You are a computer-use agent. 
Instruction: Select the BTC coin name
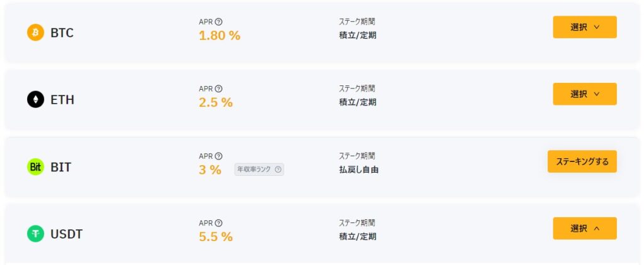click(x=62, y=33)
